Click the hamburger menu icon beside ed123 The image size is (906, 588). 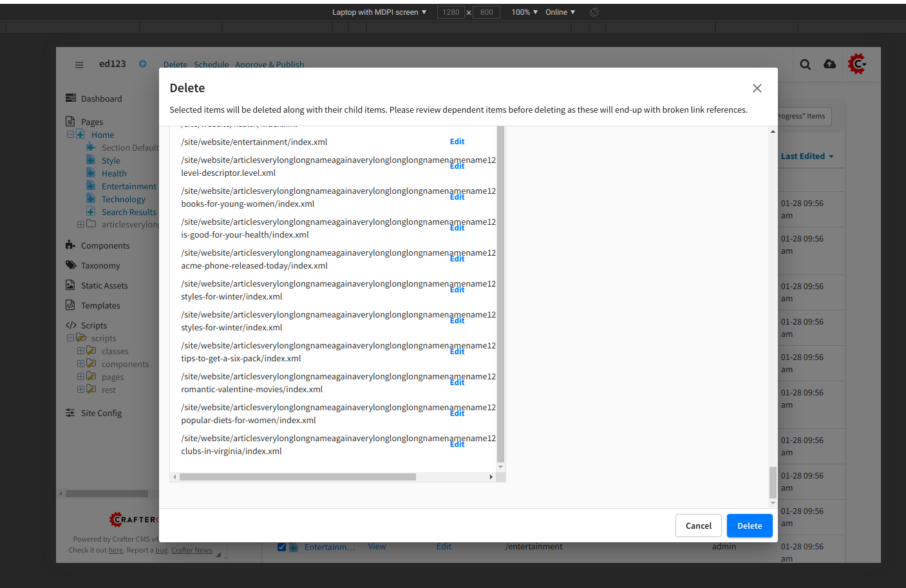79,64
